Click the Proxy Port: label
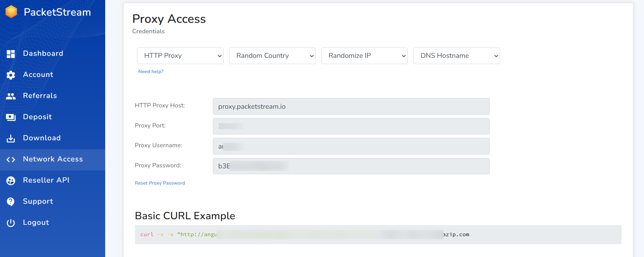 [150, 125]
